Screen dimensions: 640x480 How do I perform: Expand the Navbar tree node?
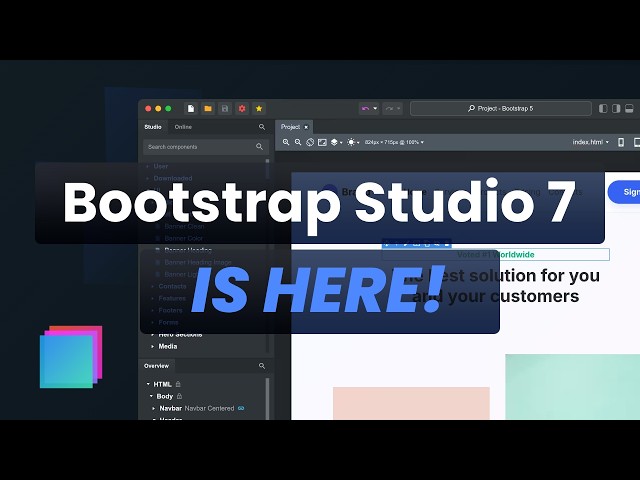(x=154, y=409)
